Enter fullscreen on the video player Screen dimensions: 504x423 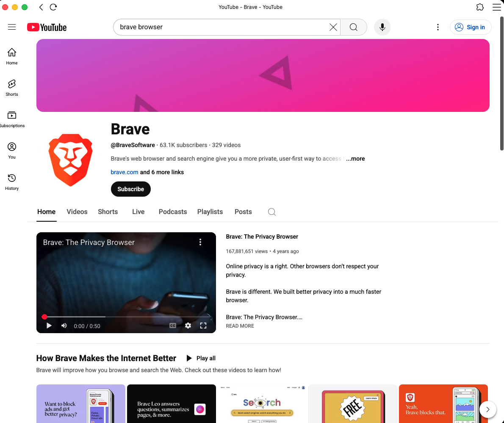point(203,326)
